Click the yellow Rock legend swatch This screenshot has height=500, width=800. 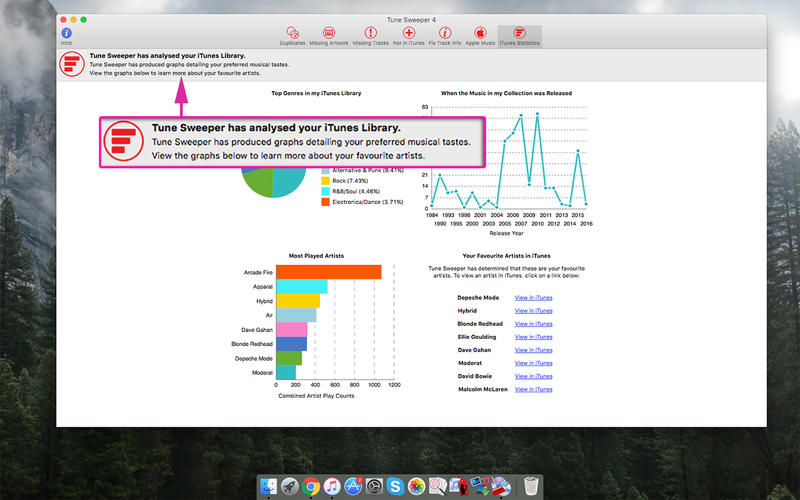pos(325,181)
